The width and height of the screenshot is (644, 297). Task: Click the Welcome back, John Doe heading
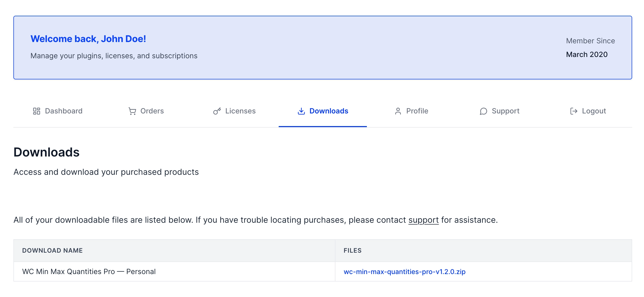click(x=88, y=39)
